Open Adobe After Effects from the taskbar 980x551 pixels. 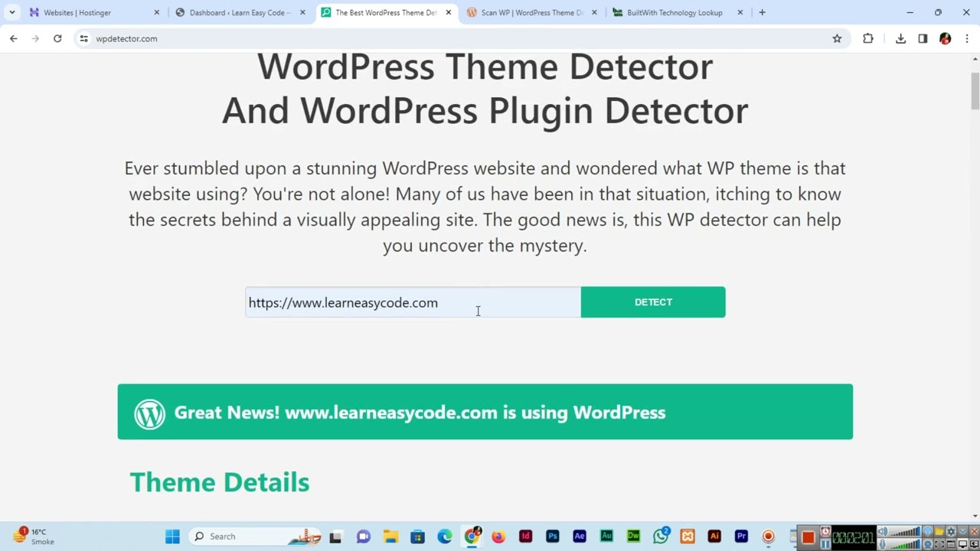[x=580, y=536]
